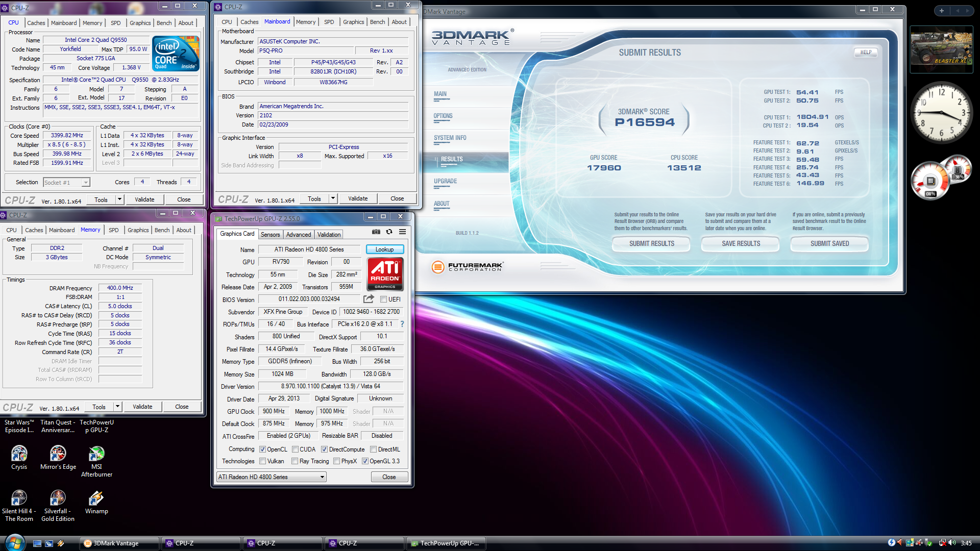Click the BIOS export share icon in GPU-Z
The image size is (980, 551).
[x=369, y=299]
